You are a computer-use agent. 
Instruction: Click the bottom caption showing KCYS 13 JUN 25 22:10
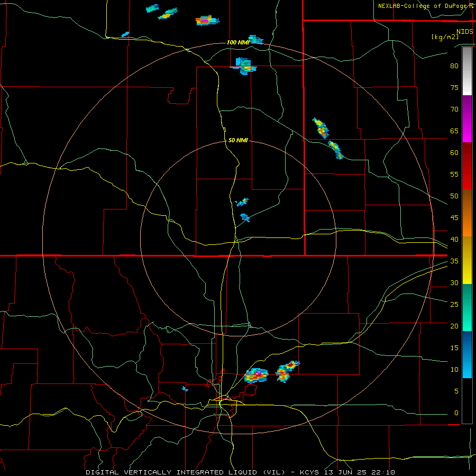click(240, 472)
